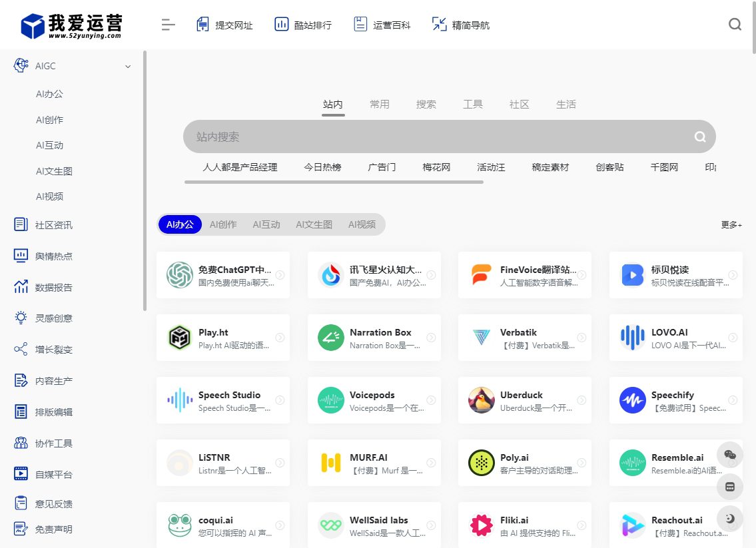Click the FineVoice orange logo
The image size is (756, 548).
click(481, 275)
